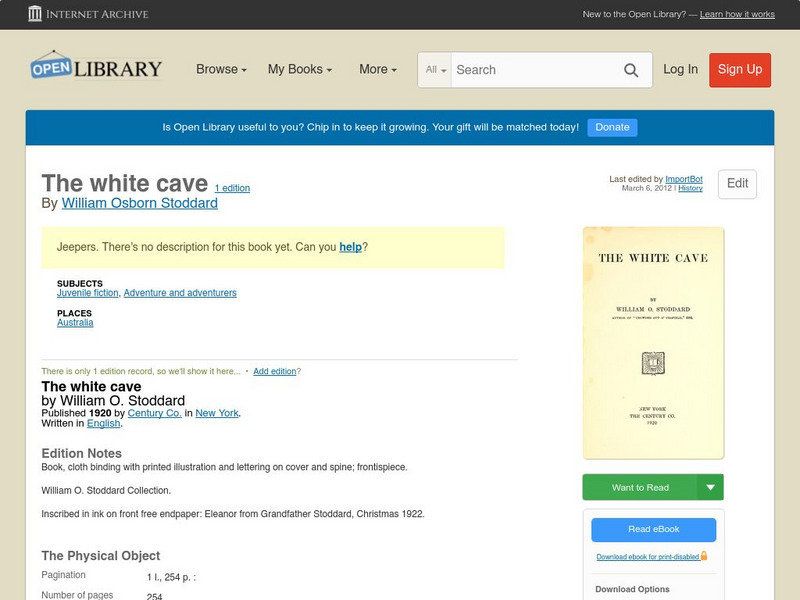This screenshot has width=800, height=600.
Task: Open the My Books menu
Action: [300, 69]
